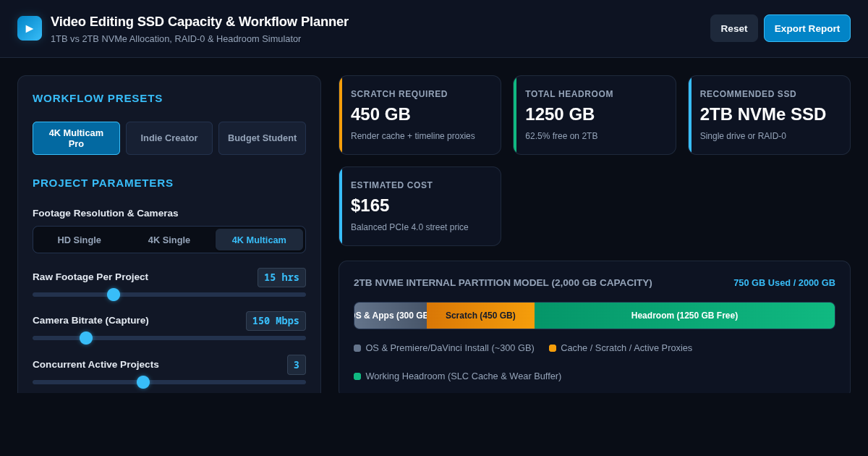
Task: Open the Total Headroom card
Action: (595, 115)
